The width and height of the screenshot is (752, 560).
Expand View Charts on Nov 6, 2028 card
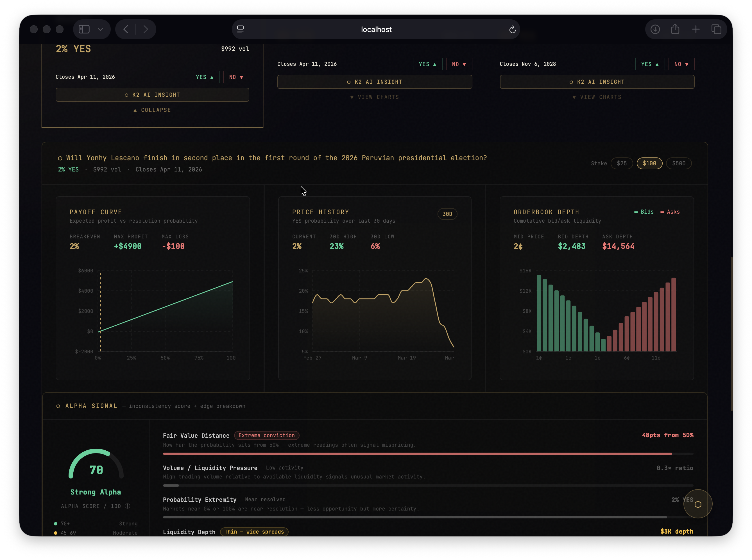point(597,97)
